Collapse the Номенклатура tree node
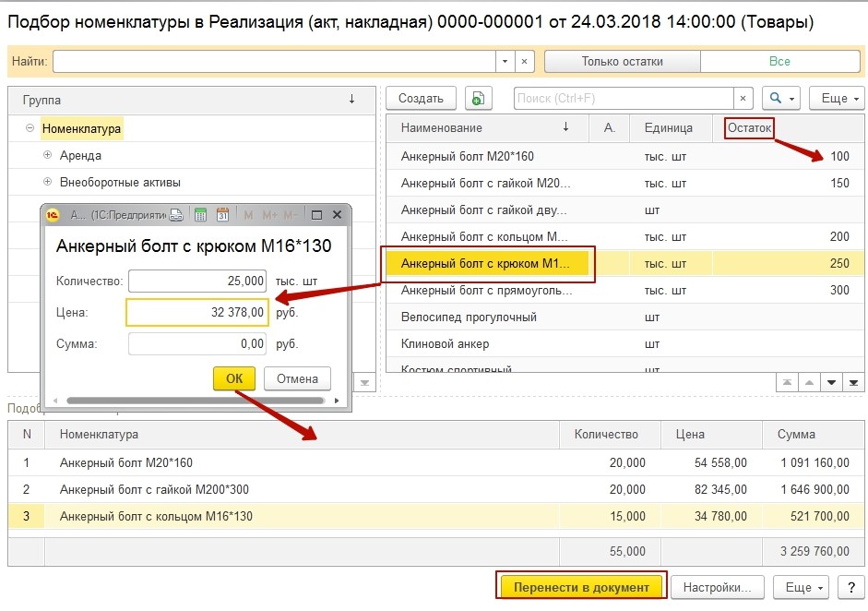The width and height of the screenshot is (868, 611). (30, 129)
